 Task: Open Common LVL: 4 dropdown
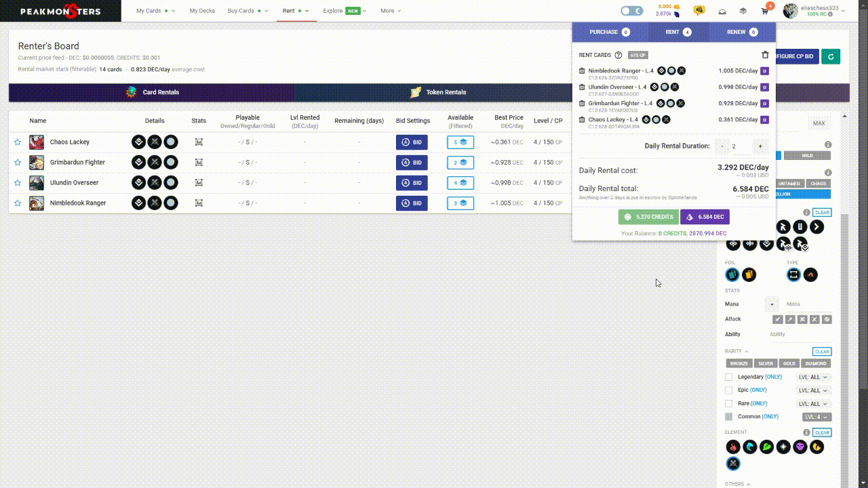coord(817,417)
